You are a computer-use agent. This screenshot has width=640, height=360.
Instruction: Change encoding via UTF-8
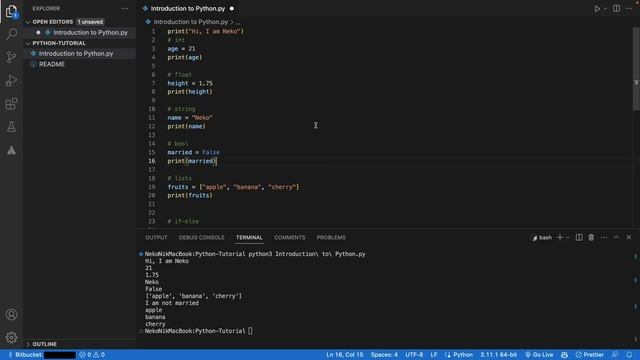414,355
